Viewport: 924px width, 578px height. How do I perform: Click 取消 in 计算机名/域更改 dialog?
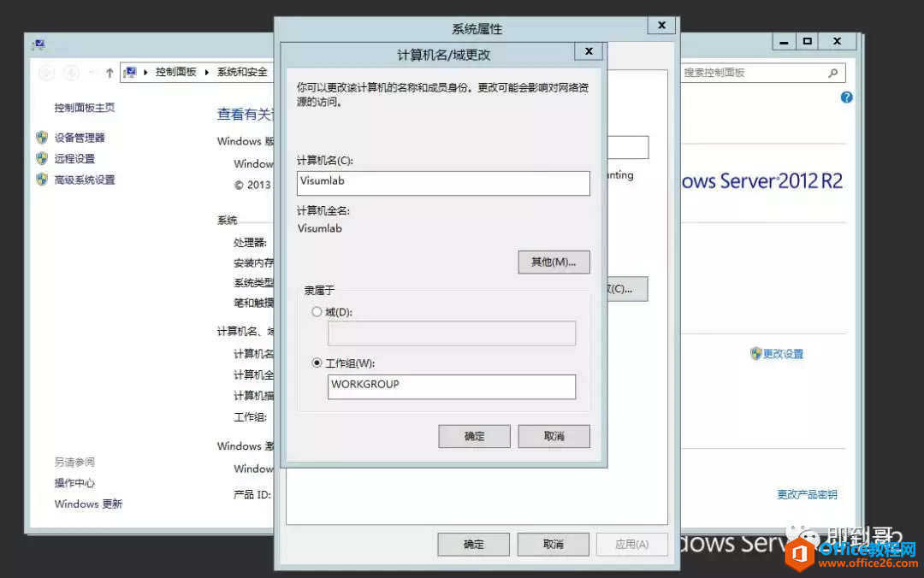(554, 437)
